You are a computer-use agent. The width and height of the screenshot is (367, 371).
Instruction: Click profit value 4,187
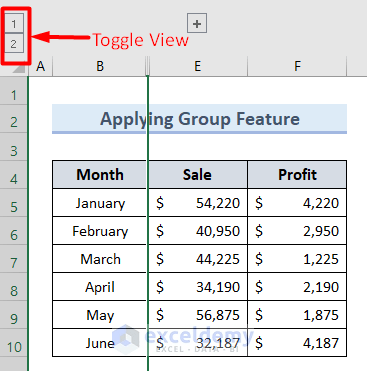pos(297,343)
